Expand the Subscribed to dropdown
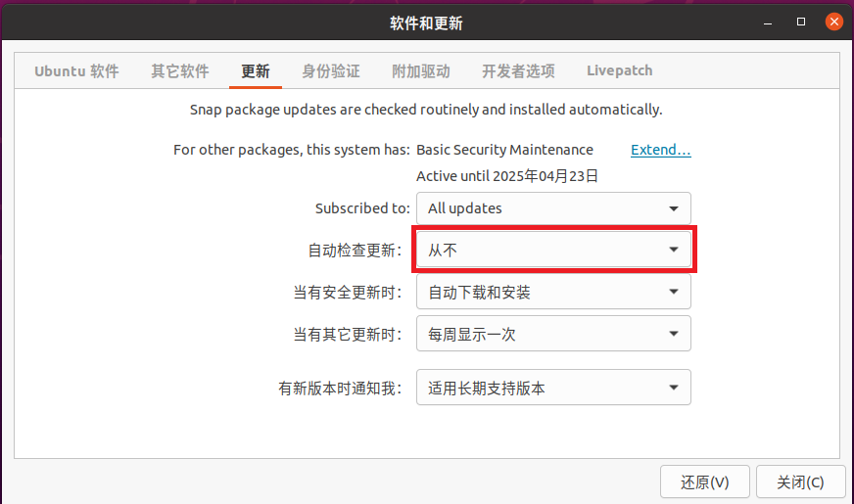Image resolution: width=854 pixels, height=504 pixels. (x=553, y=208)
